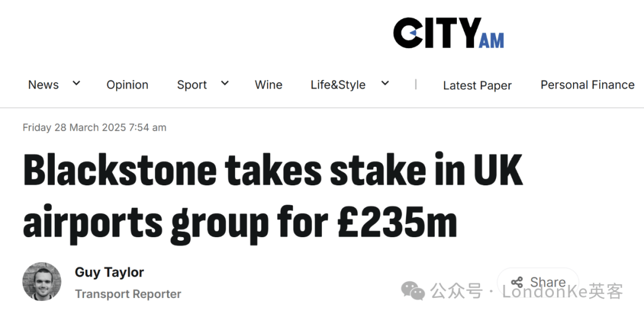
Task: Open the News menu item
Action: [43, 85]
